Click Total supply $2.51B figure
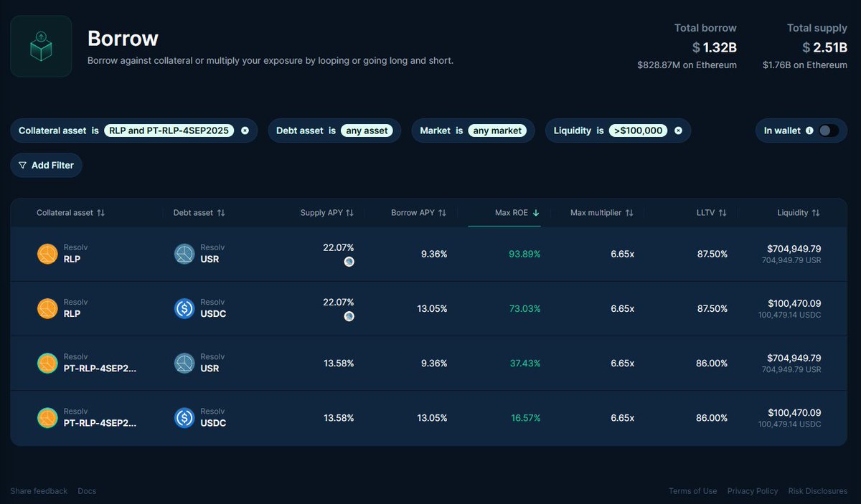This screenshot has height=504, width=861. (824, 48)
